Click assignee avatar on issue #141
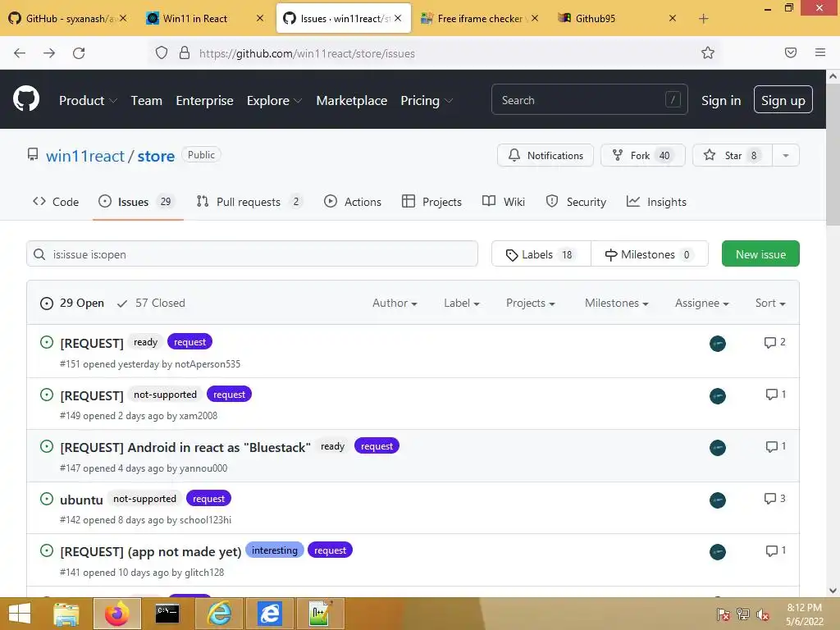Viewport: 840px width, 630px height. tap(717, 552)
